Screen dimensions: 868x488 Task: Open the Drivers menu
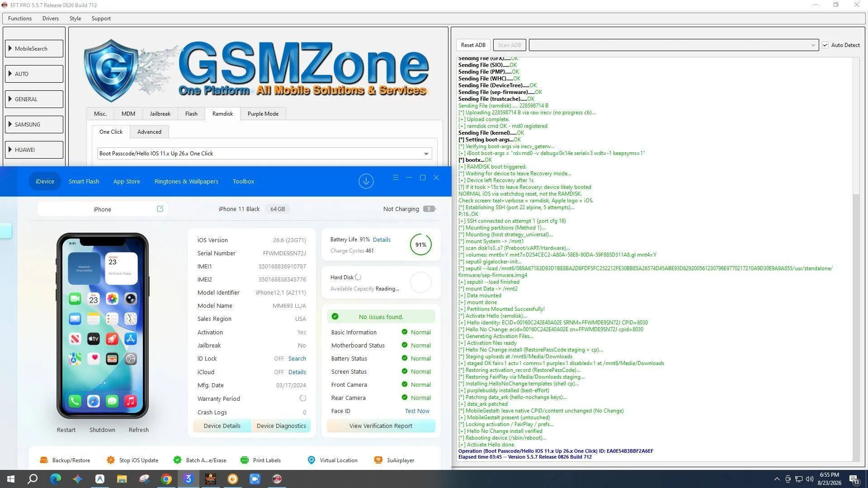click(51, 19)
